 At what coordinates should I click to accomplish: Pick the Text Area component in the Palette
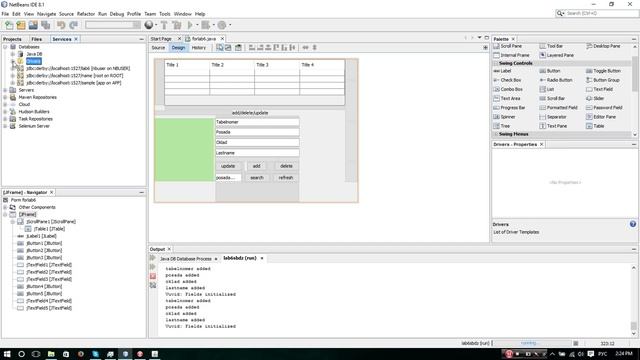click(507, 98)
